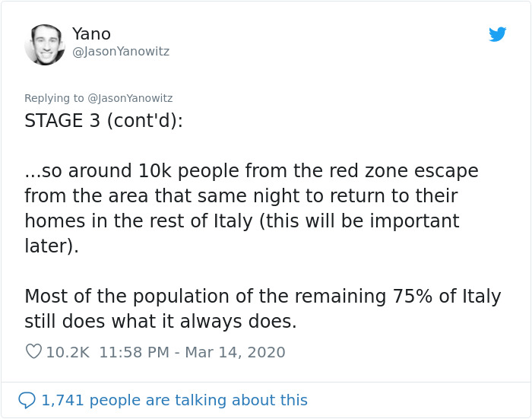Click the 10.2K like count

click(68, 353)
